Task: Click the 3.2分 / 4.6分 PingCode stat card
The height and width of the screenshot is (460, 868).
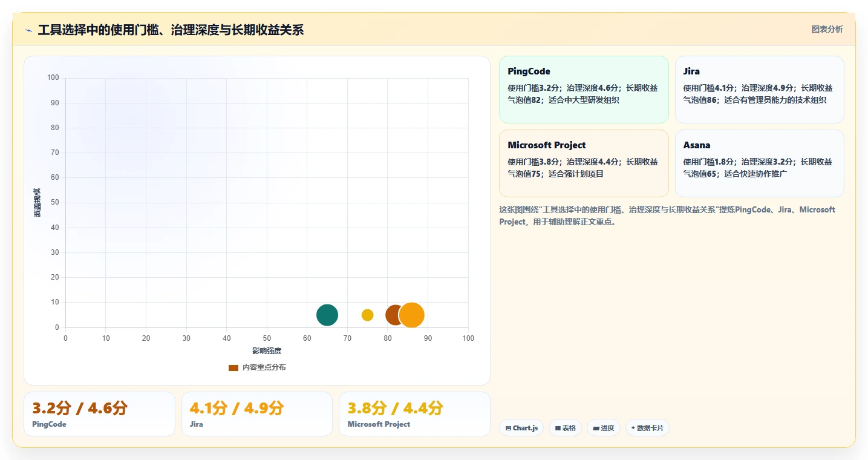Action: point(99,414)
